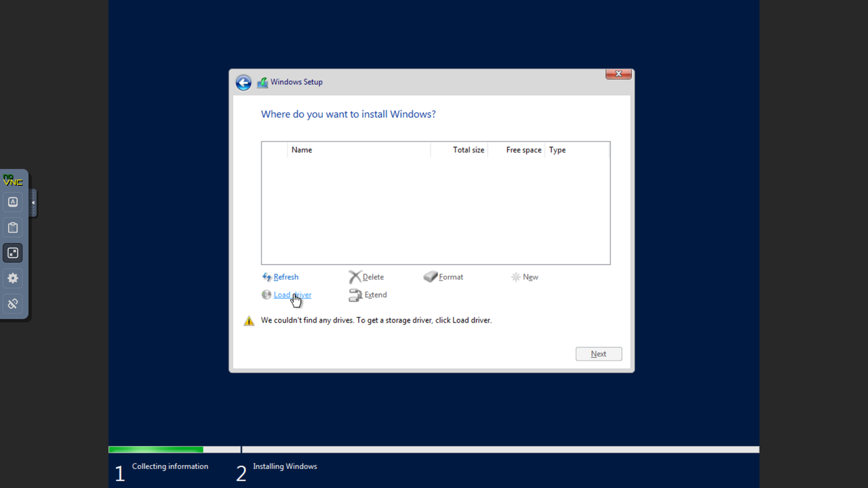Click the Next button

pyautogui.click(x=599, y=354)
